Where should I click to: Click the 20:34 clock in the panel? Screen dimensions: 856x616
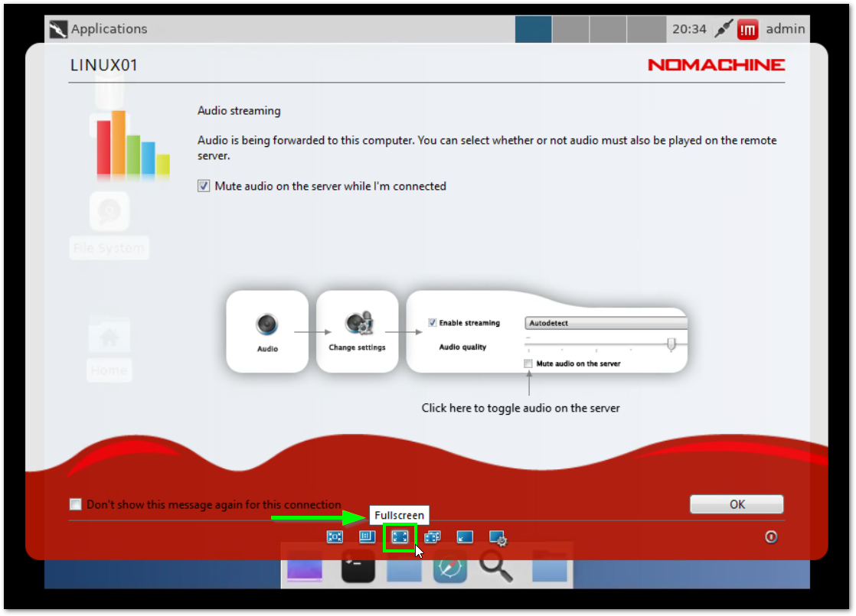(689, 29)
